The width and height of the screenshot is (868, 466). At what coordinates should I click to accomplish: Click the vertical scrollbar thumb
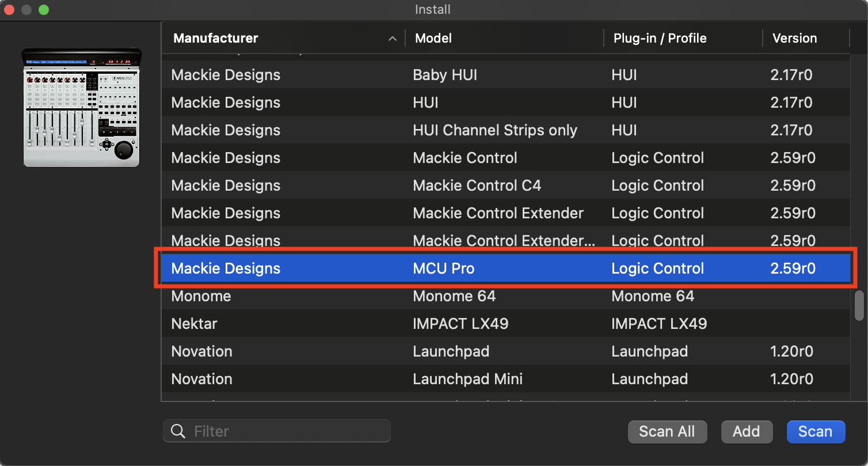859,306
